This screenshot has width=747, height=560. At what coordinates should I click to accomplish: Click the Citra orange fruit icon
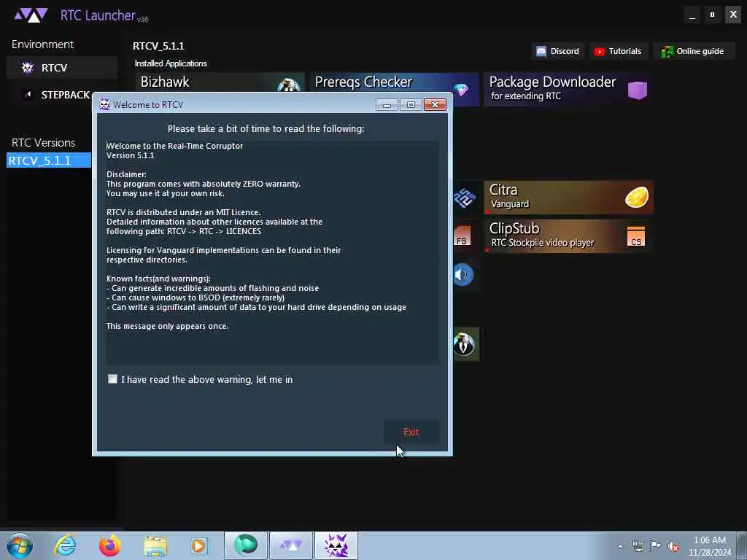point(637,197)
